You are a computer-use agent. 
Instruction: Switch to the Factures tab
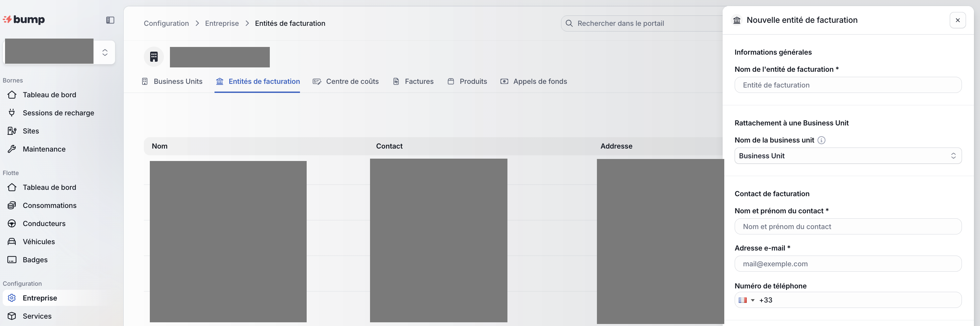(413, 81)
